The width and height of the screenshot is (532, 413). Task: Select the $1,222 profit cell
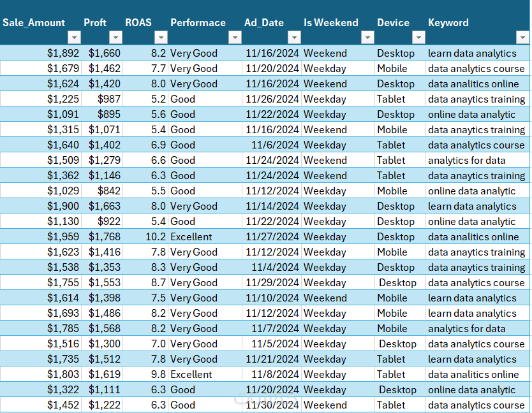(x=102, y=405)
